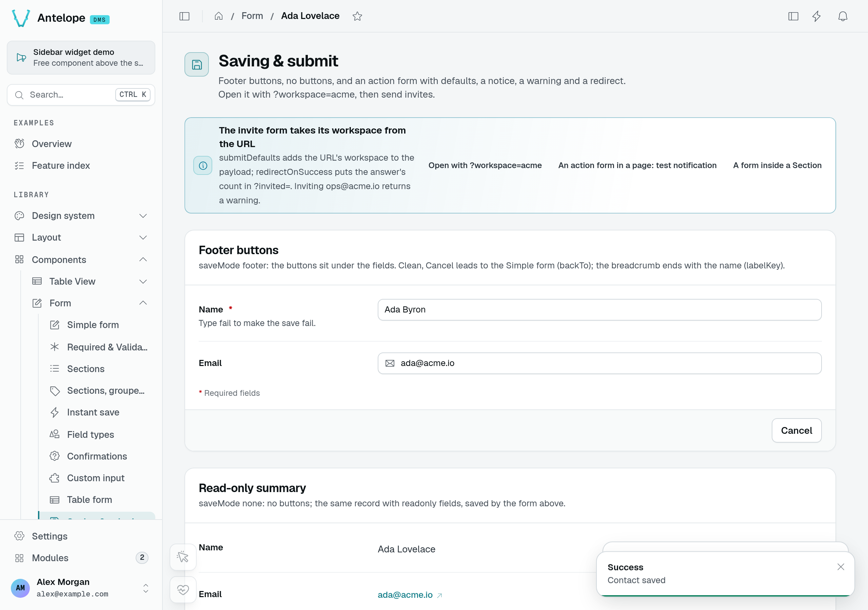Click the cursor-click floating button
Image resolution: width=868 pixels, height=610 pixels.
183,557
